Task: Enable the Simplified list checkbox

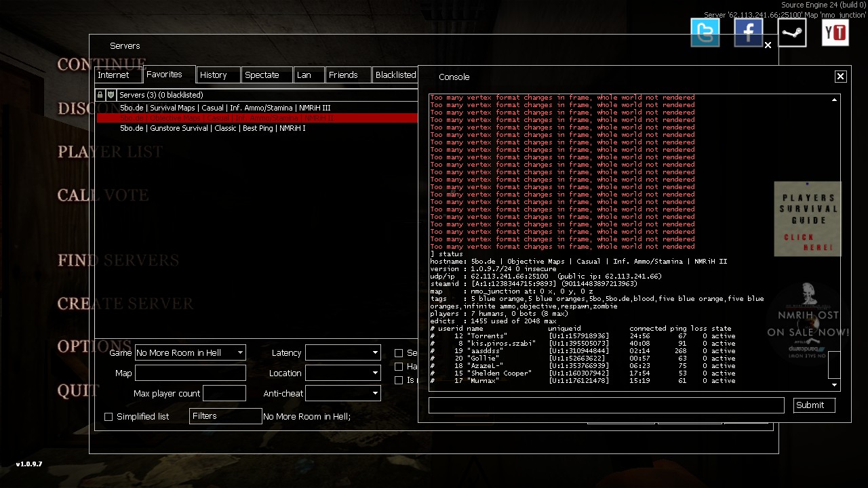Action: tap(108, 417)
